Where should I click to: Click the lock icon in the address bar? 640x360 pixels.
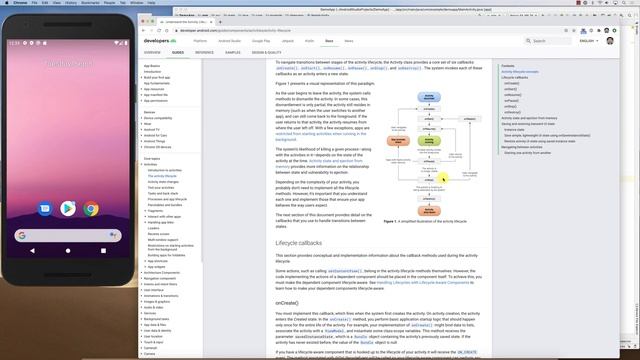coord(176,31)
